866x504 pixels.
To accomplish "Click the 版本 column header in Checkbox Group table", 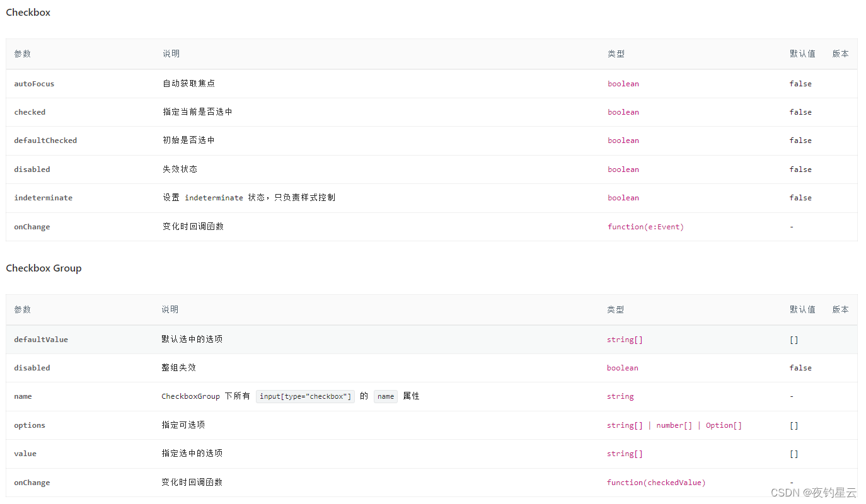I will click(x=840, y=309).
